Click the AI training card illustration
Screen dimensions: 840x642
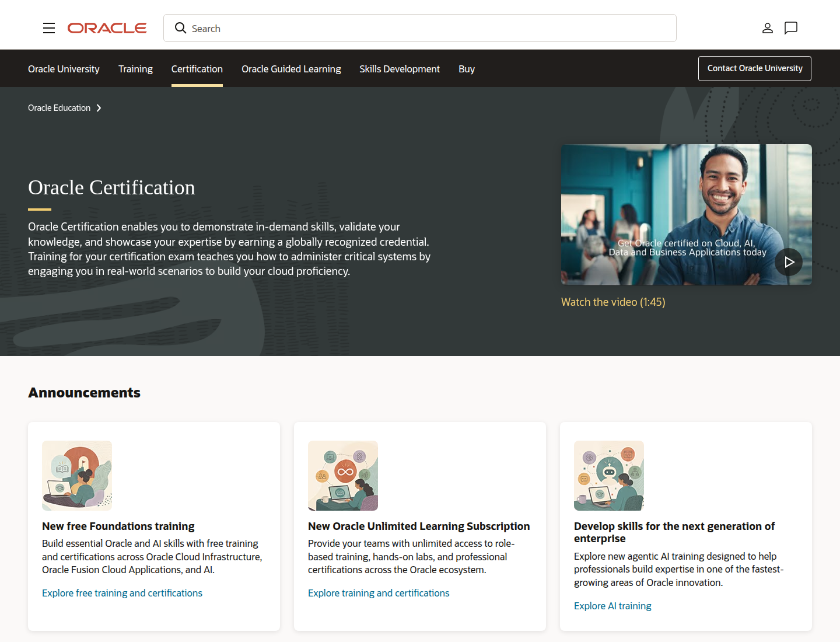(609, 476)
